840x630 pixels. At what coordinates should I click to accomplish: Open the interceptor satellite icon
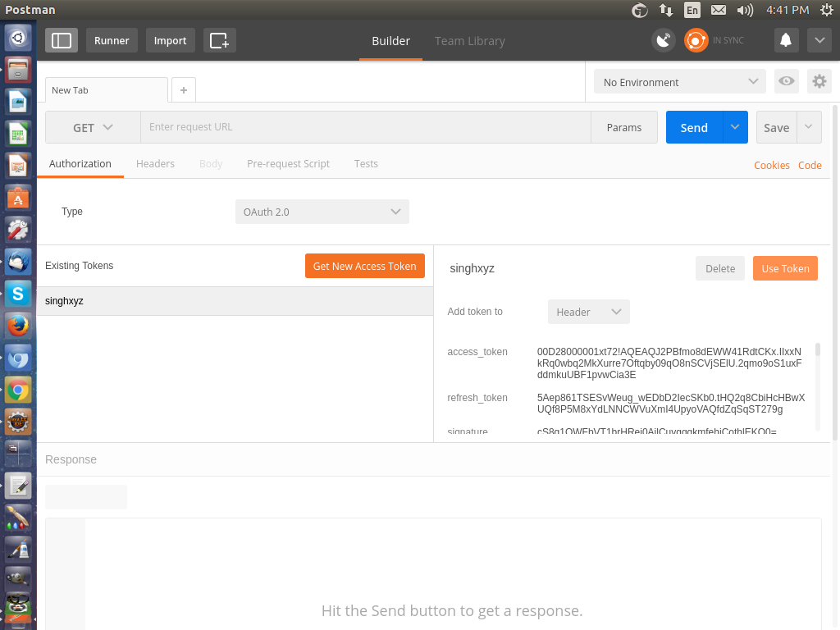point(663,41)
